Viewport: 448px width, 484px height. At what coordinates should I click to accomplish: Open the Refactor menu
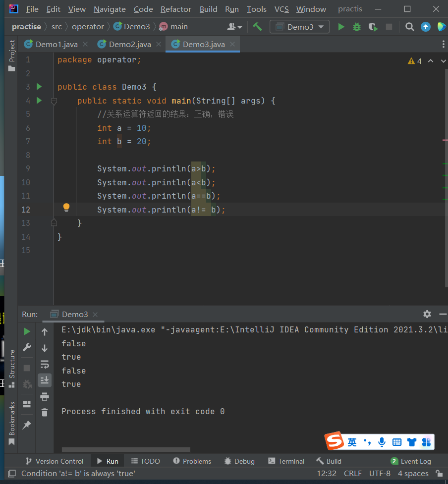pyautogui.click(x=175, y=9)
